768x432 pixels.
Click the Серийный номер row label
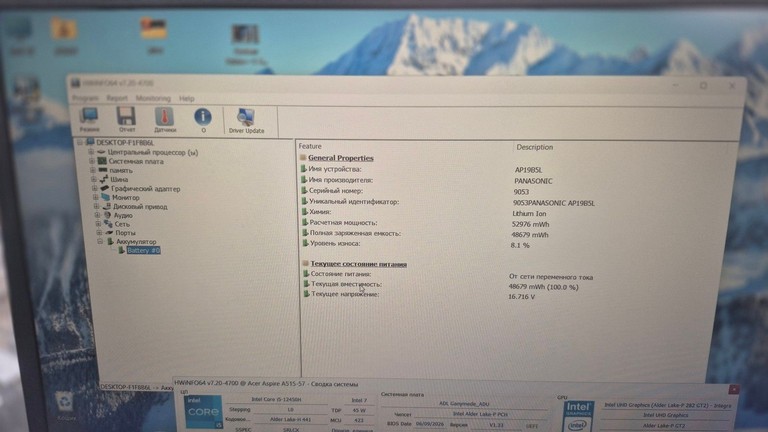(x=336, y=191)
